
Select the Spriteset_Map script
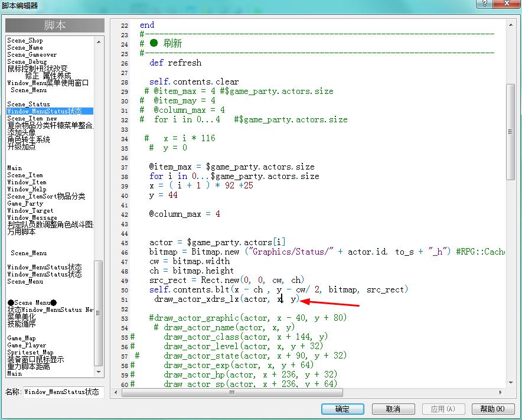30,352
